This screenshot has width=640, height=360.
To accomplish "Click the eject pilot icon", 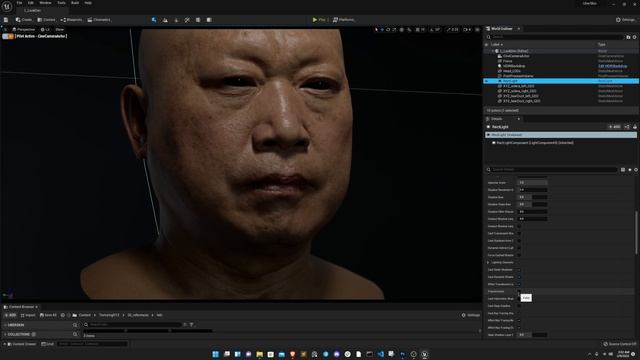I will [x=11, y=36].
